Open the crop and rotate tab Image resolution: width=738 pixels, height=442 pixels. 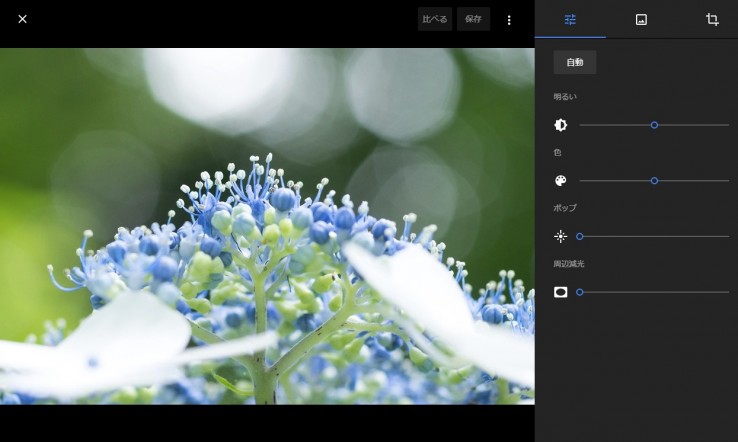(x=712, y=20)
